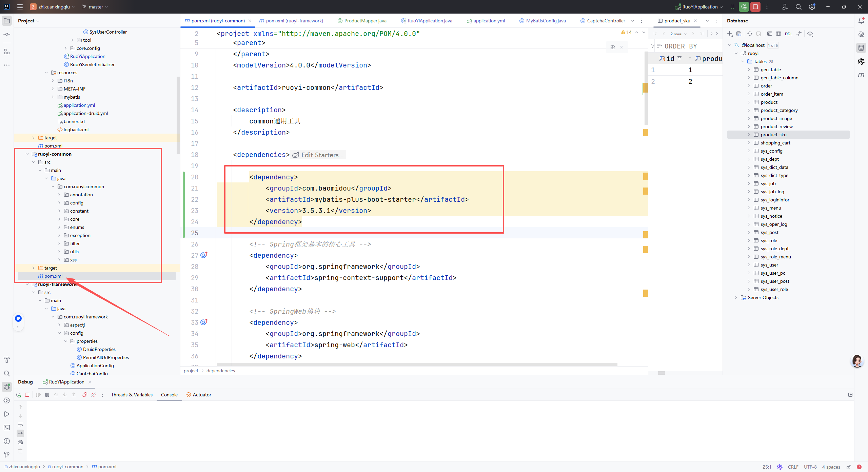Open the Terminal tool window icon
Viewport: 868px width, 472px height.
click(x=6, y=428)
